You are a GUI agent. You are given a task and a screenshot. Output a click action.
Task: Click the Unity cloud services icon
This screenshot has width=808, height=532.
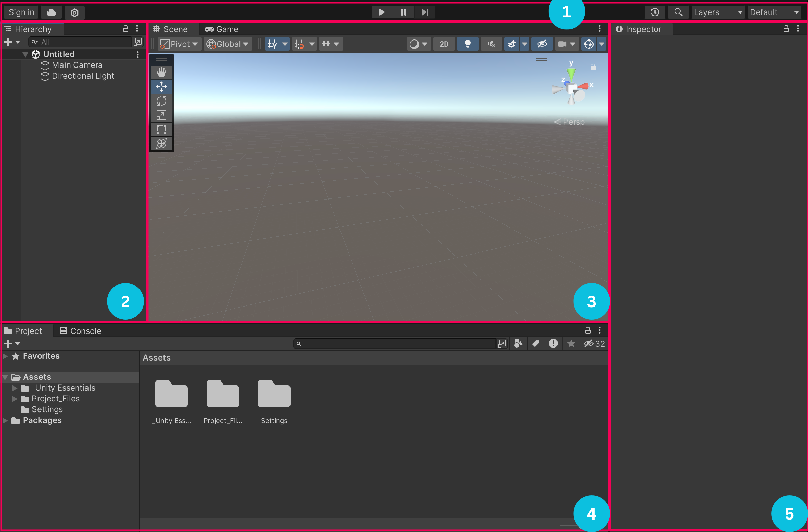51,12
